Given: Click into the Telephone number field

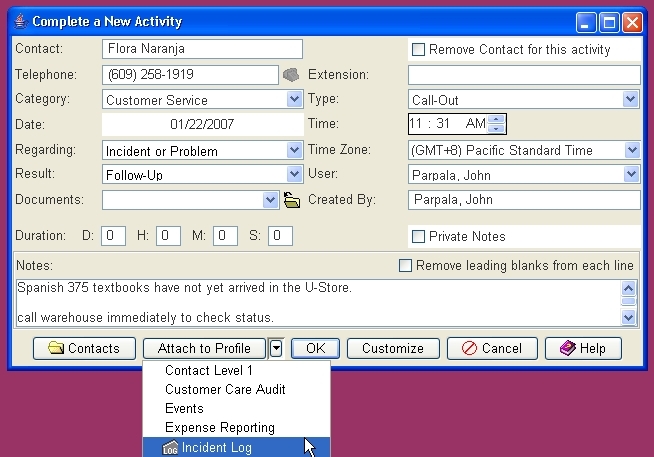Looking at the screenshot, I should click(x=190, y=75).
